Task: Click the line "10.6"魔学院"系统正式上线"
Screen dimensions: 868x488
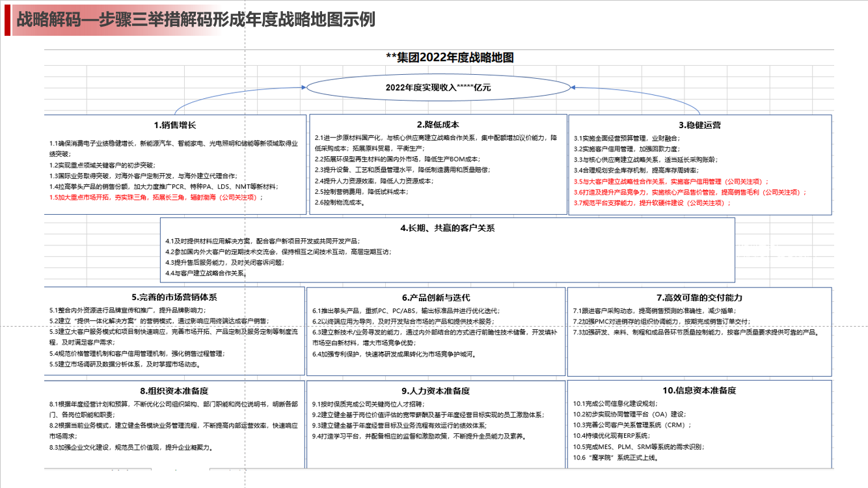Action: pos(617,458)
